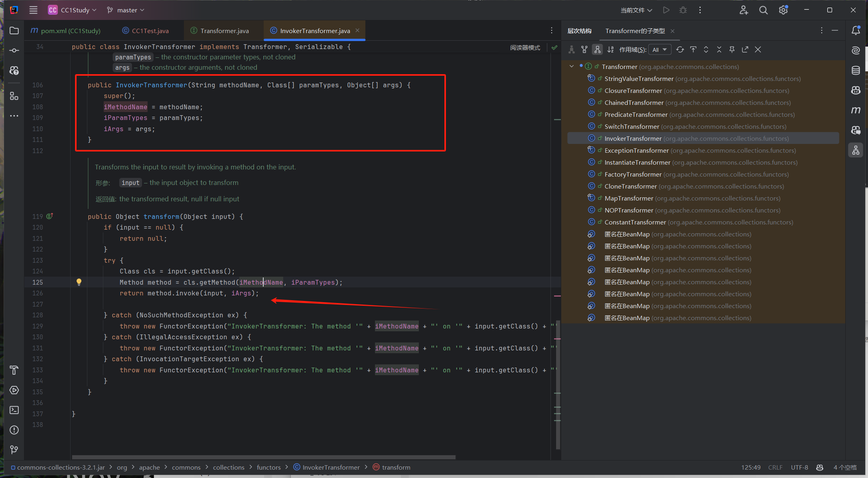
Task: Open the All scope dropdown filter
Action: 657,49
